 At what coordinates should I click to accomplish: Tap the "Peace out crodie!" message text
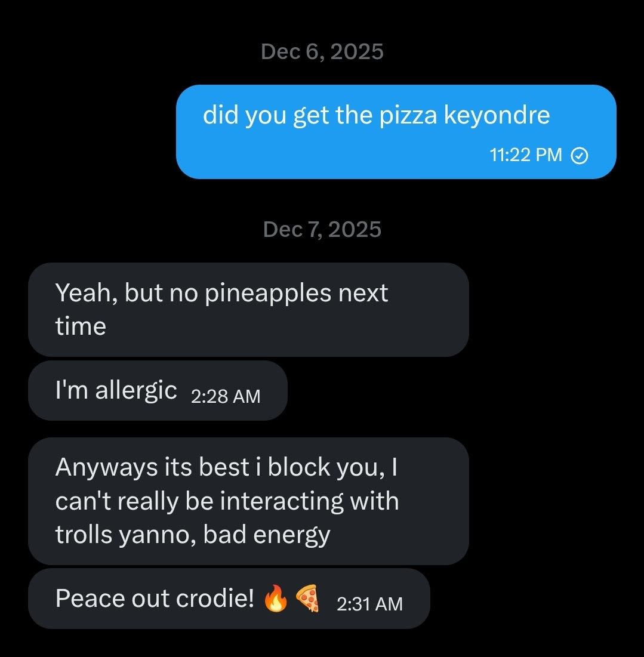pyautogui.click(x=155, y=598)
